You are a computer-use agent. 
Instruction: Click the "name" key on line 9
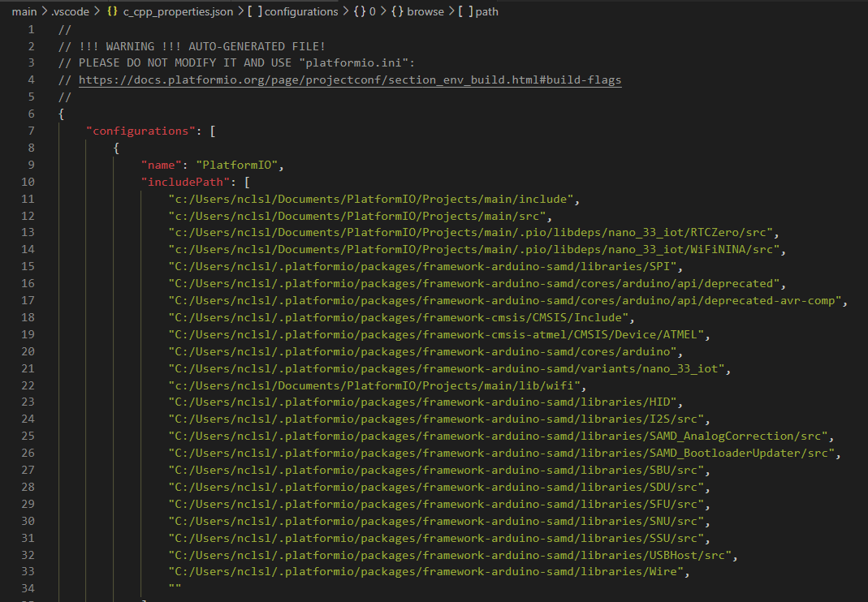[x=161, y=165]
